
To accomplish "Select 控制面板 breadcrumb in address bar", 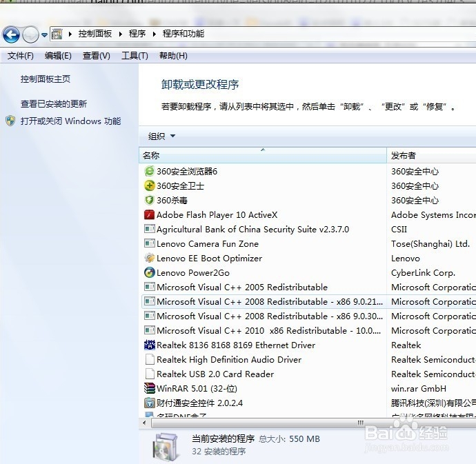I will click(95, 34).
